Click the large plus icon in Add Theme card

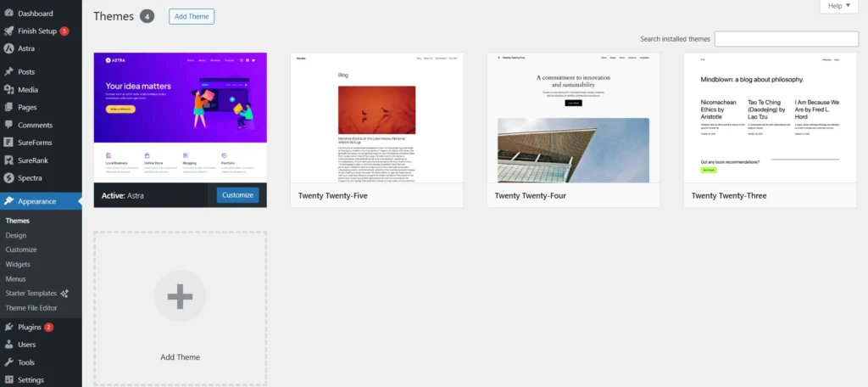(x=180, y=296)
